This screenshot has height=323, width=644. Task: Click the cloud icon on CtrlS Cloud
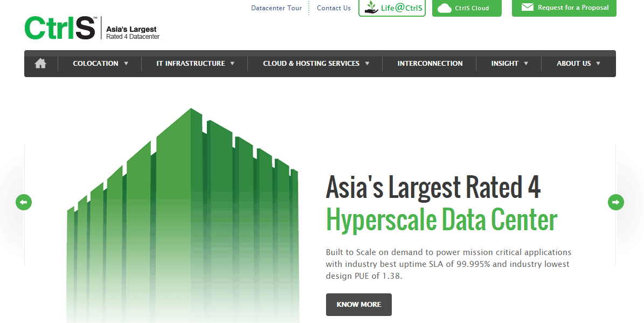445,8
